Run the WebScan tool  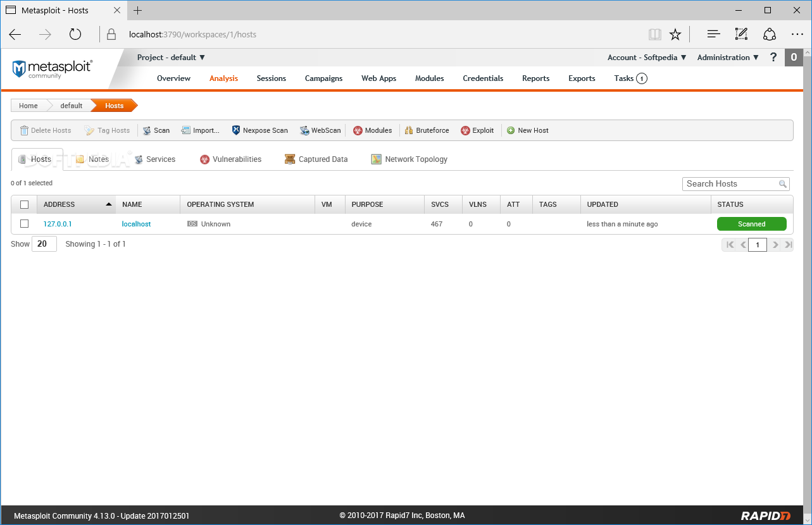(320, 130)
